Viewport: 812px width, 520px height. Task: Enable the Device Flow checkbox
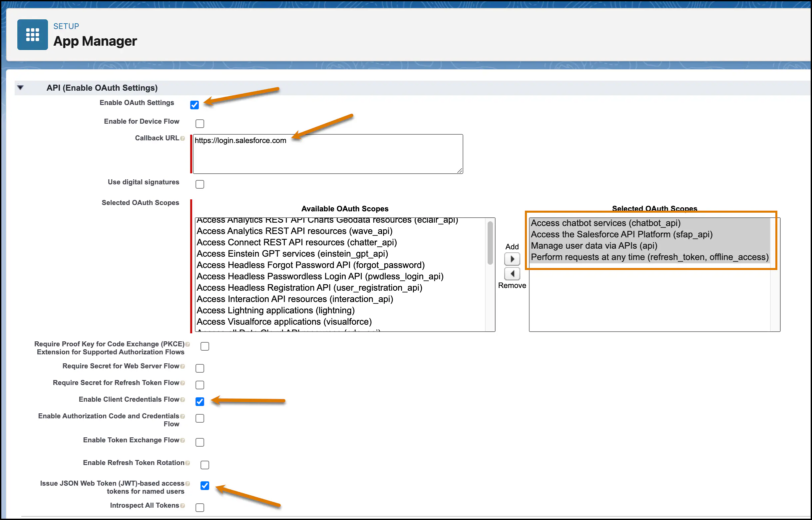click(200, 124)
